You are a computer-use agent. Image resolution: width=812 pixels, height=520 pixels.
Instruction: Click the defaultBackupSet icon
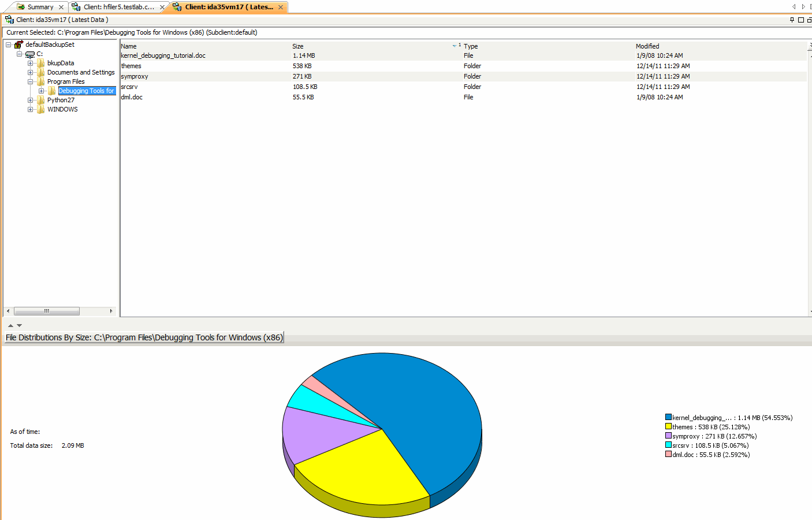coord(18,44)
